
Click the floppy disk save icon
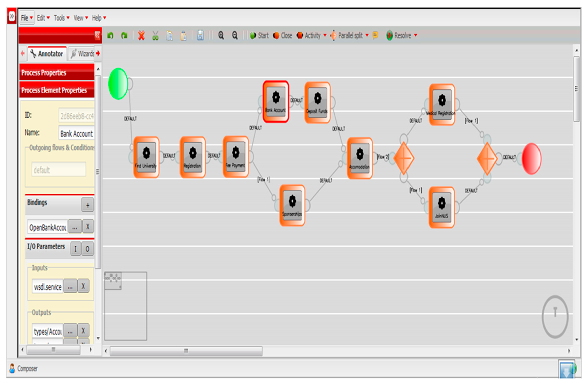coord(200,35)
